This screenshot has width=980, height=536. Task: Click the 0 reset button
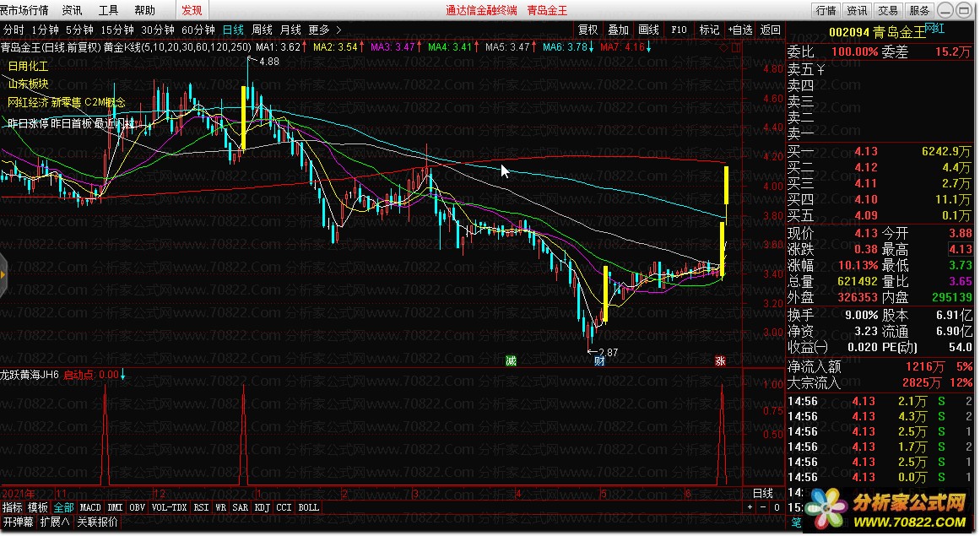(777, 507)
